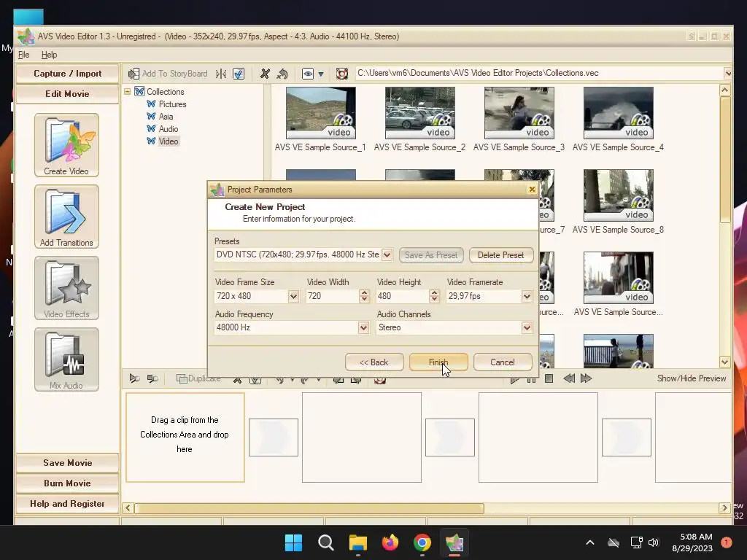Select the Pictures collection

point(172,104)
